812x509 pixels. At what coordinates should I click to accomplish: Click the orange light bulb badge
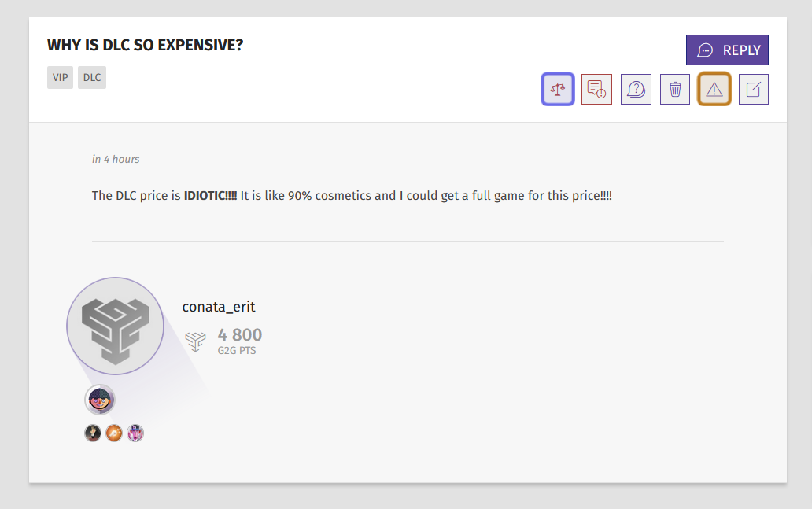(114, 433)
